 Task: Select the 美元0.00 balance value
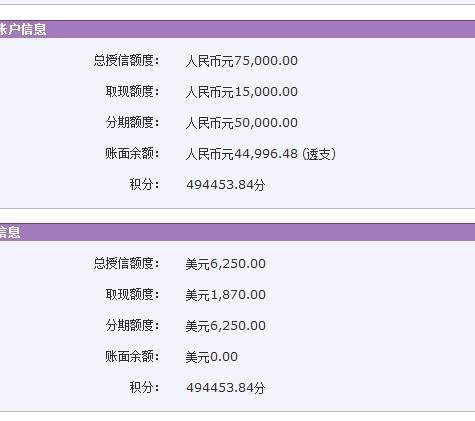coord(212,357)
